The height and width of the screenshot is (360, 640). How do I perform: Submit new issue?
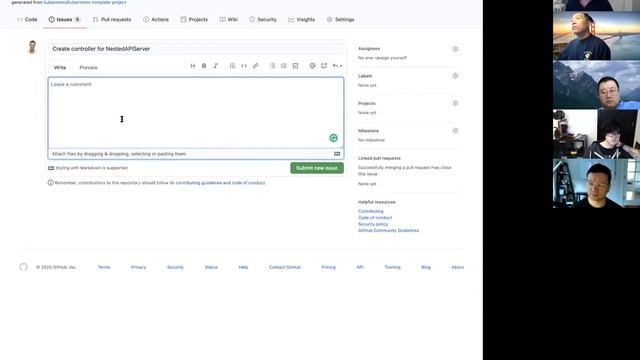point(317,168)
